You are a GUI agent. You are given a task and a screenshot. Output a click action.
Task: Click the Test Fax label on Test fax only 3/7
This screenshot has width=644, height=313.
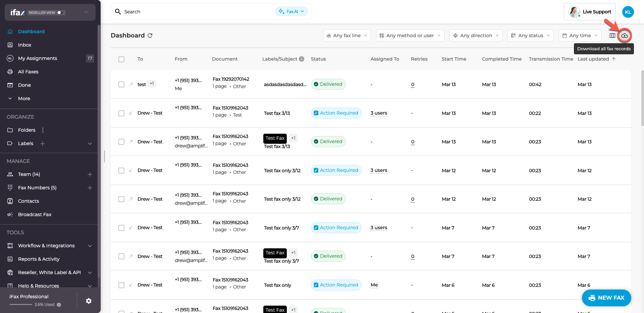(275, 253)
